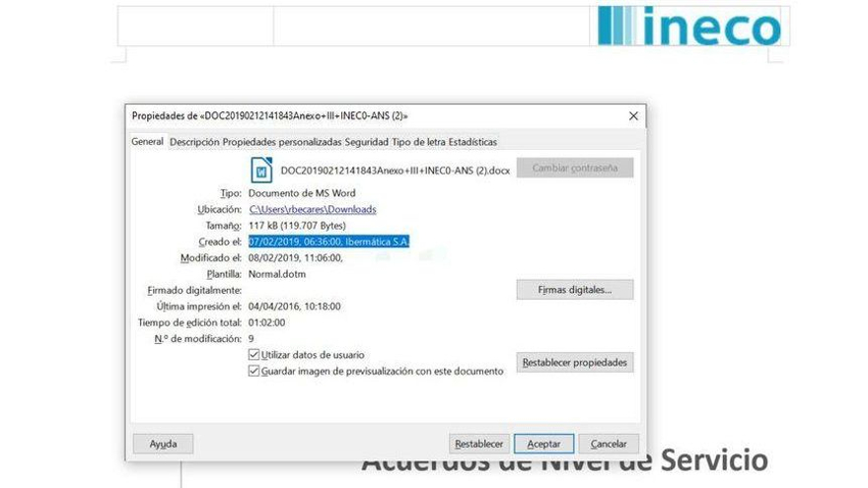
Task: Click the Cambiar contraseña button
Action: 575,168
